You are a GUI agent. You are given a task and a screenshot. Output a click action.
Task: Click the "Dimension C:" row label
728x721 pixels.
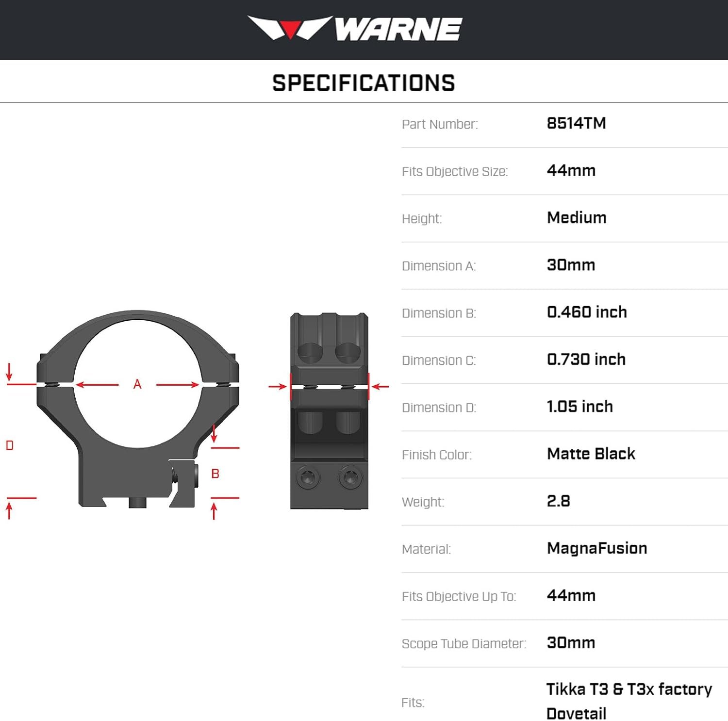pyautogui.click(x=439, y=360)
